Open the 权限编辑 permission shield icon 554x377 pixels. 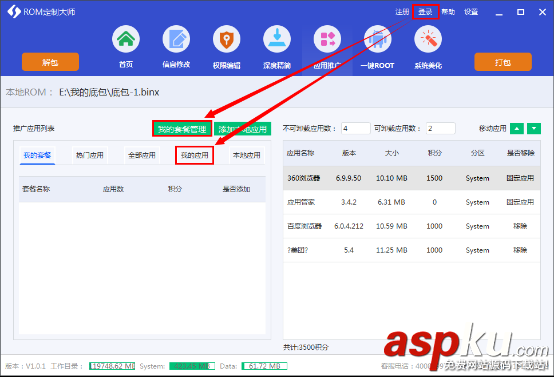click(x=226, y=39)
